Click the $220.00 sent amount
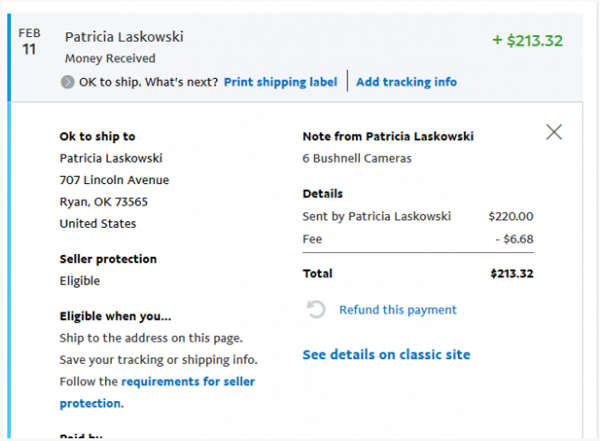 click(510, 216)
